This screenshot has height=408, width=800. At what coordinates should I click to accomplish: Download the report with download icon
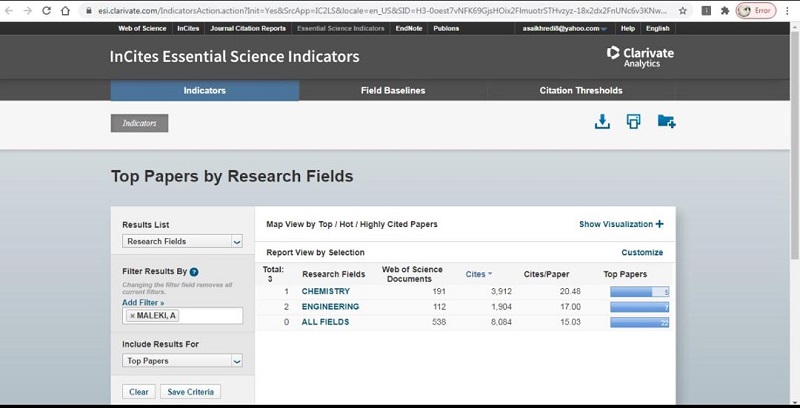pos(602,121)
